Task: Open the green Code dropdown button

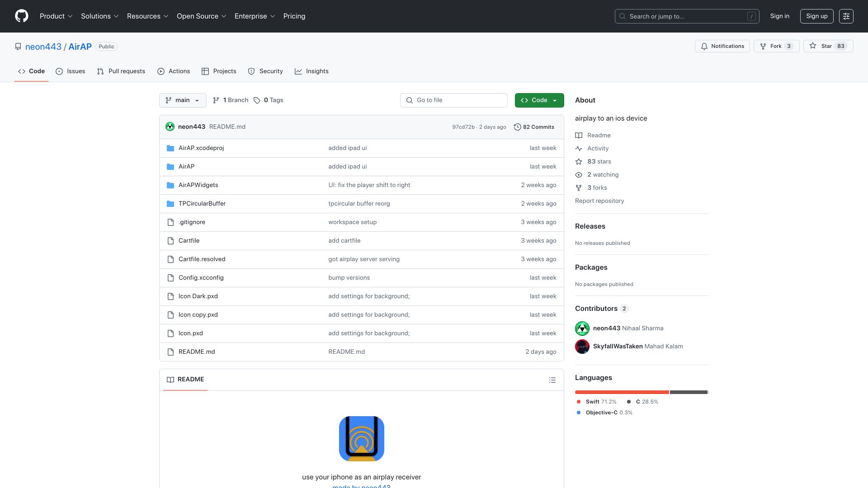Action: click(x=539, y=100)
